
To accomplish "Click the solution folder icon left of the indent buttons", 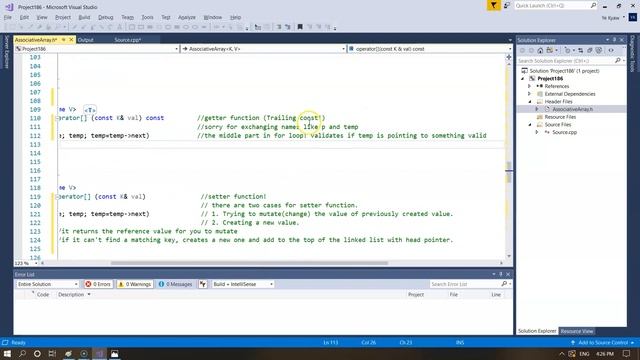I will pos(258,27).
